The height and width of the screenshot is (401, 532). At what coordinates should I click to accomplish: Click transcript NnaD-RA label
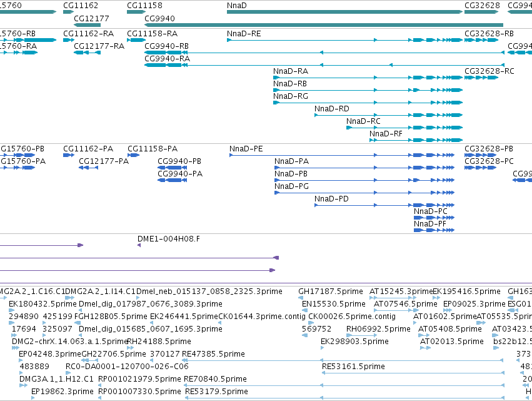[291, 71]
